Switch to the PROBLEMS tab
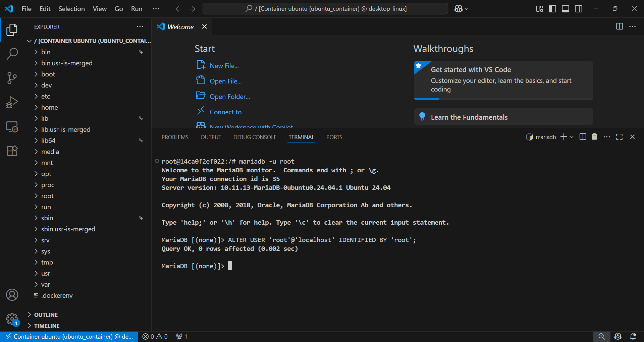Screen dimensions: 644x342 pyautogui.click(x=175, y=137)
